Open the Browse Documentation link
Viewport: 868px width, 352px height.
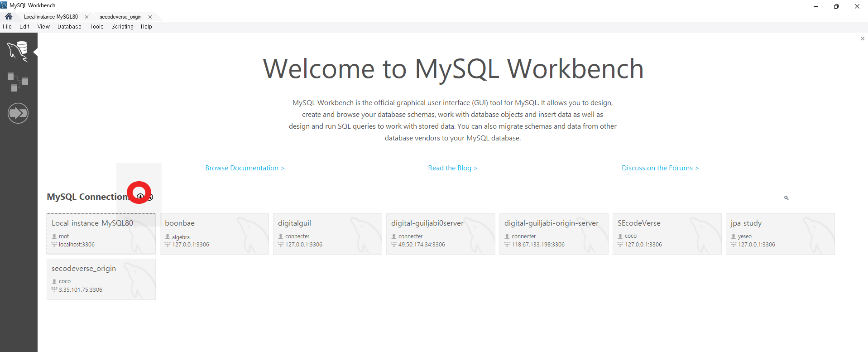245,168
